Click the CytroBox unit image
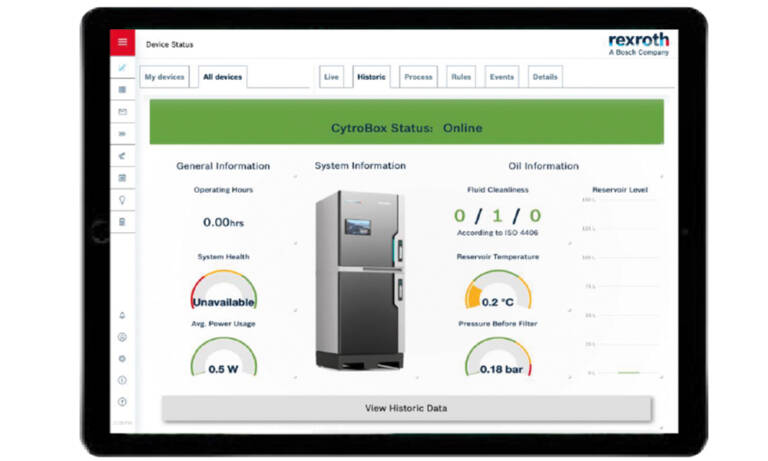768x461 pixels. [360, 280]
